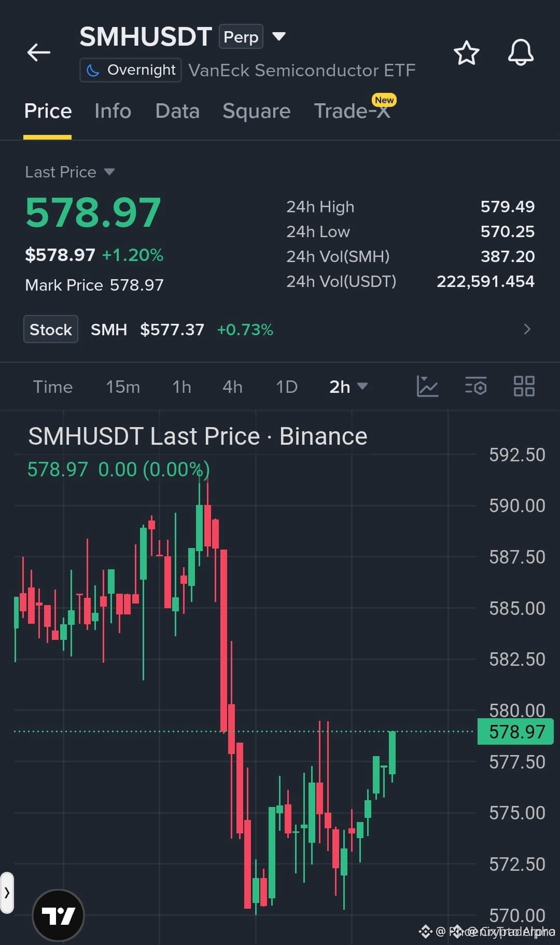Viewport: 560px width, 945px height.
Task: Tap the back arrow icon
Action: tap(39, 52)
